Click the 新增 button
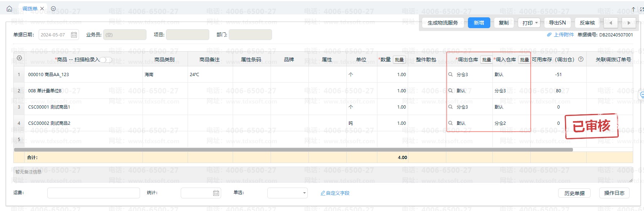 click(479, 23)
